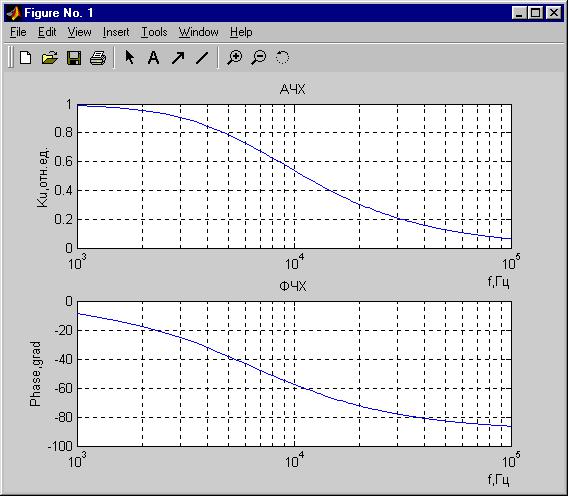568x496 pixels.
Task: Click the New Figure toolbar icon
Action: (25, 58)
